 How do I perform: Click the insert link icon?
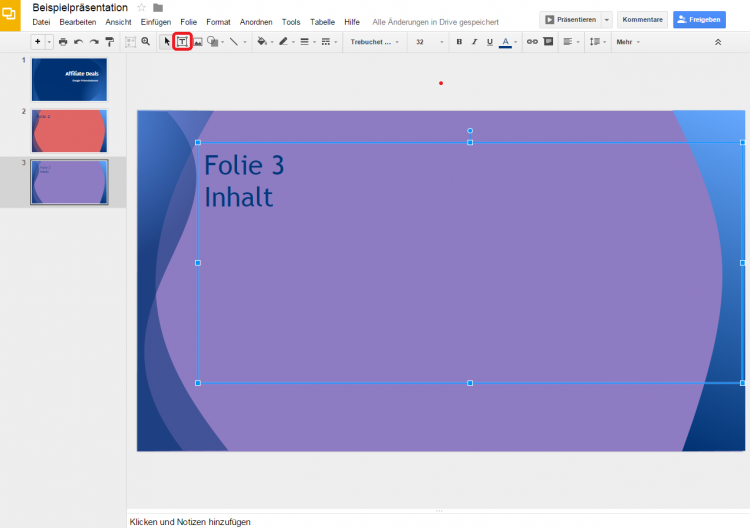pyautogui.click(x=532, y=42)
